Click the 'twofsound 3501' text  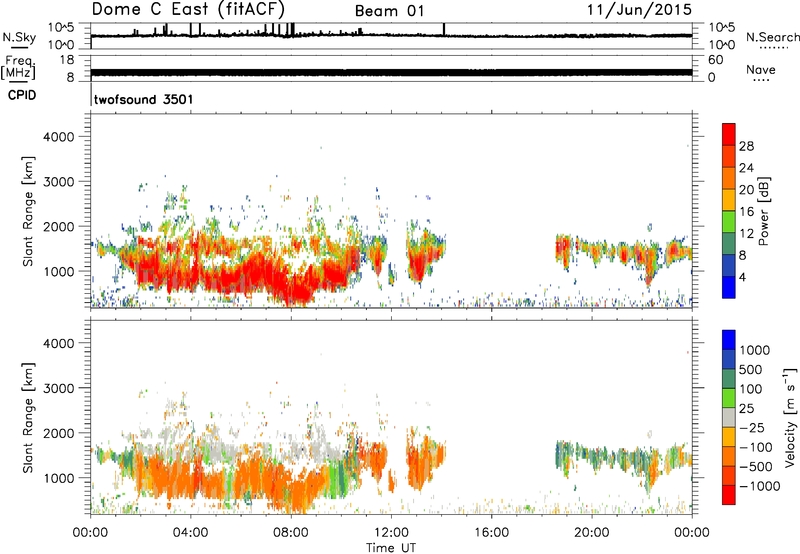(143, 99)
